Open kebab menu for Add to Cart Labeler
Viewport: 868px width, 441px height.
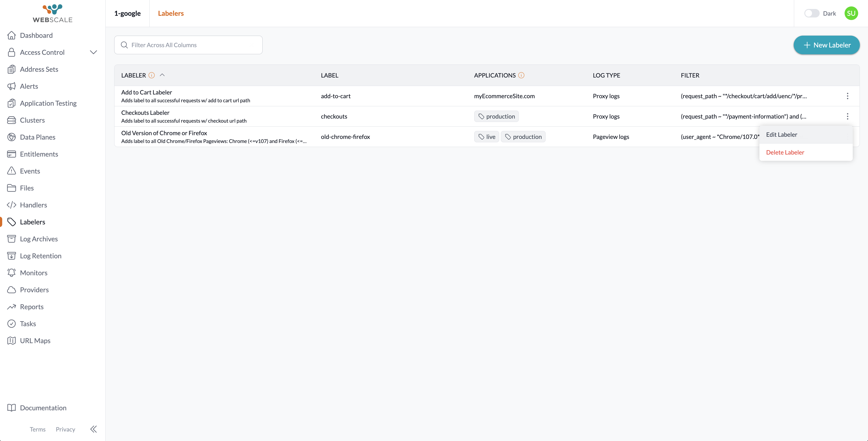click(847, 96)
